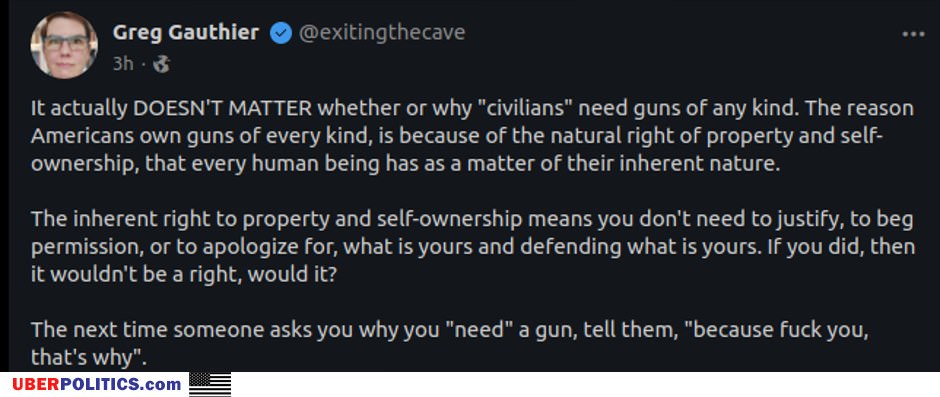Visit the @exitingthecave handle link

[x=382, y=32]
